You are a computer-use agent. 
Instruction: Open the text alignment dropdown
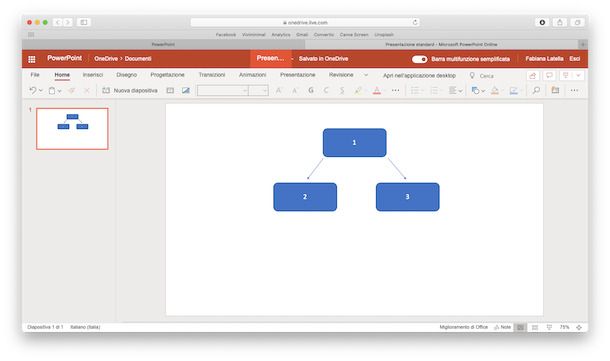pyautogui.click(x=455, y=90)
